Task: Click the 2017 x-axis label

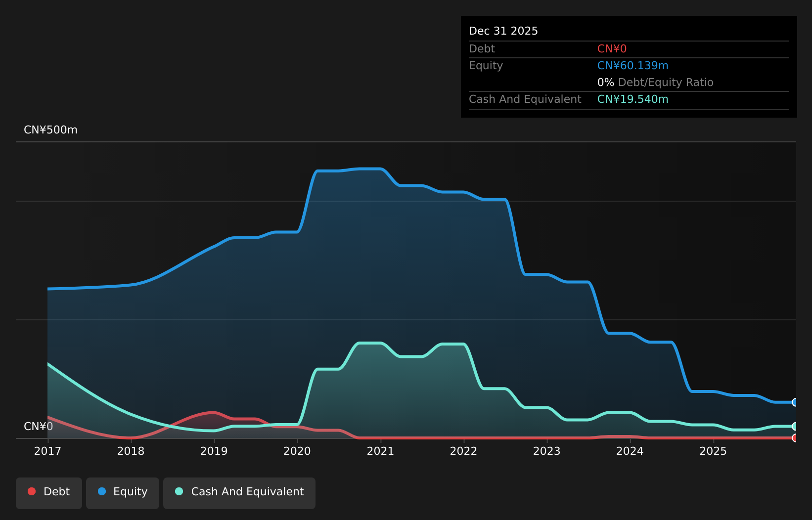Action: coord(47,451)
